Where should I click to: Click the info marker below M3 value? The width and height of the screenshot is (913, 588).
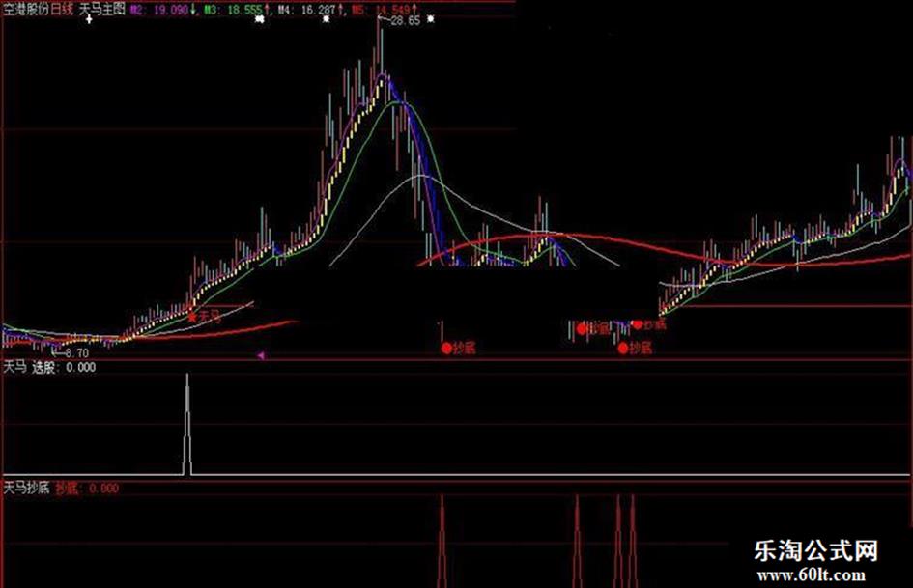coord(260,19)
